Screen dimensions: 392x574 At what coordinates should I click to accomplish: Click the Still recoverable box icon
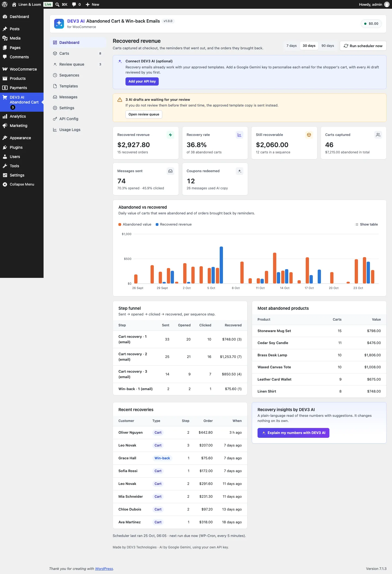tap(309, 135)
